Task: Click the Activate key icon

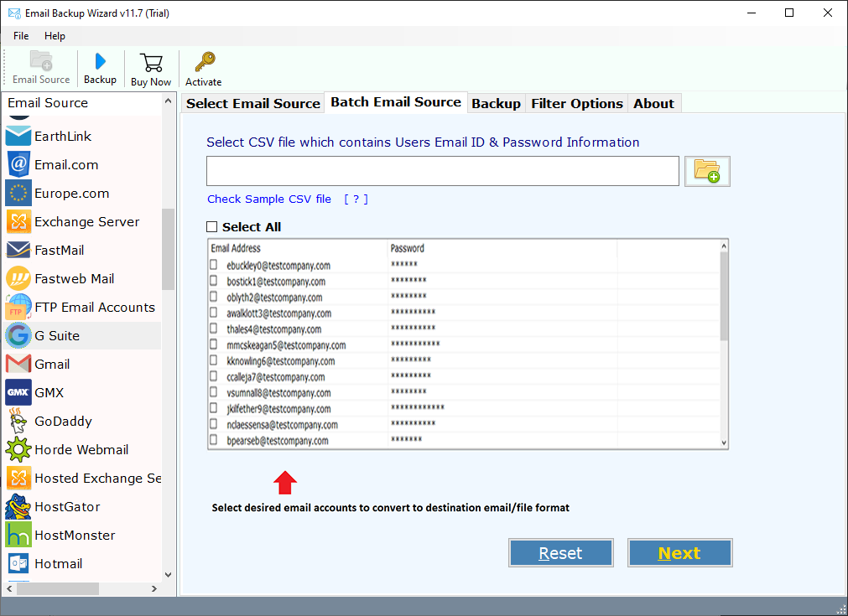Action: 205,62
